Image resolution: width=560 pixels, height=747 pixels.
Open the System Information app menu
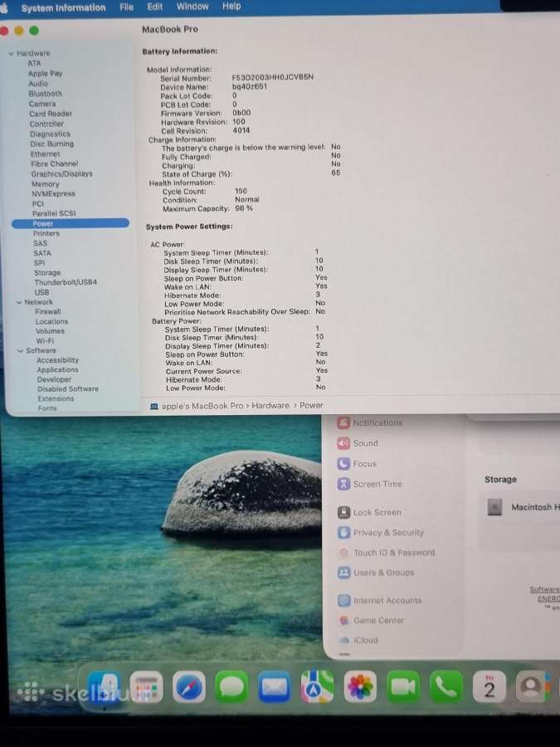(x=63, y=7)
